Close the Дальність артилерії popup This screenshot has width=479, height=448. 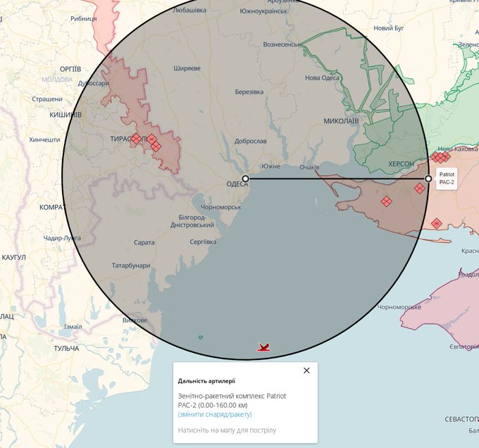[306, 371]
